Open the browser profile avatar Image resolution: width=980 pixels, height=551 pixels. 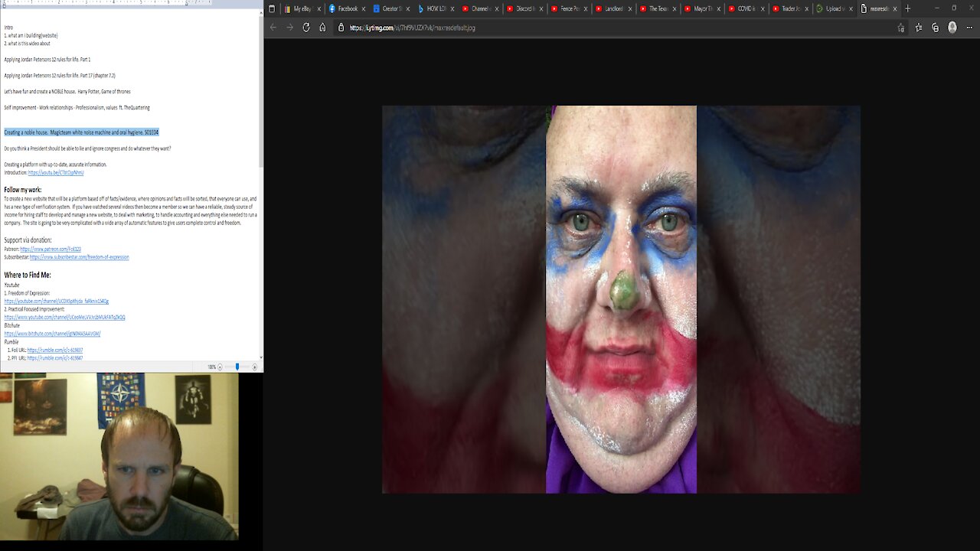952,28
